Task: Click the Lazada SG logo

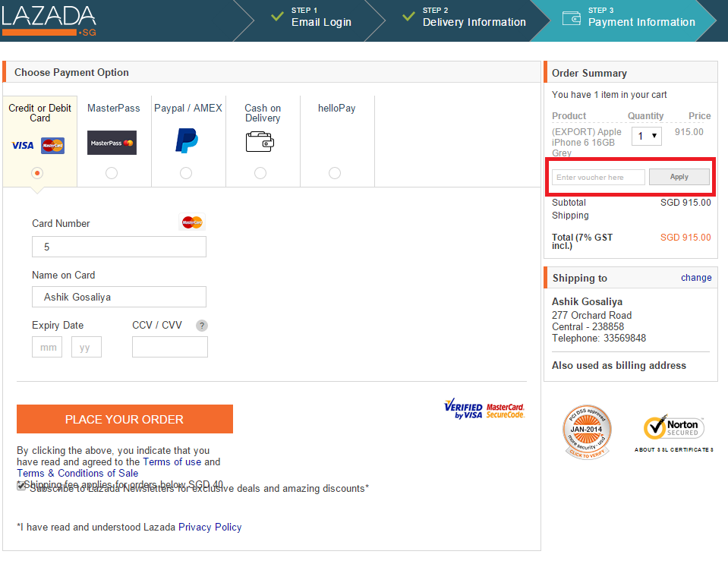Action: 49,20
